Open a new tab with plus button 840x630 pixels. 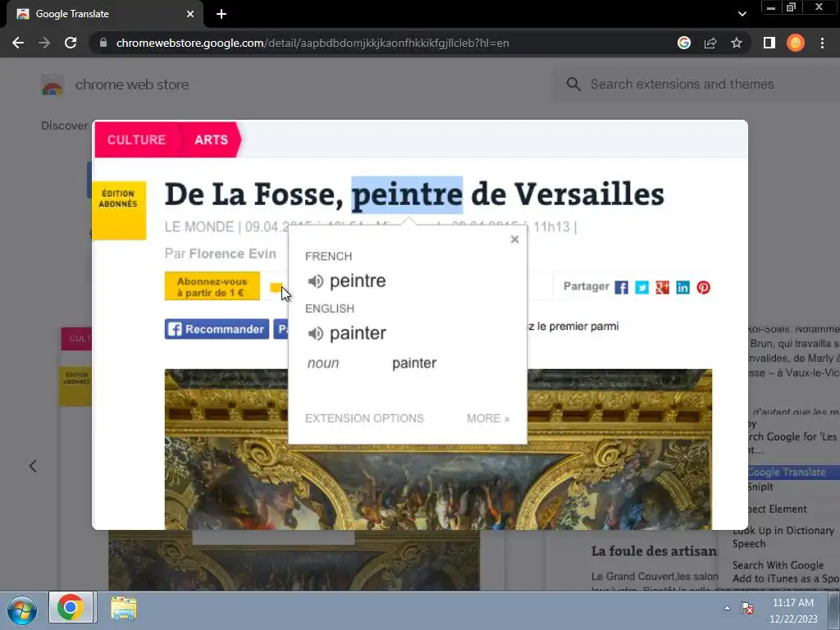coord(221,14)
